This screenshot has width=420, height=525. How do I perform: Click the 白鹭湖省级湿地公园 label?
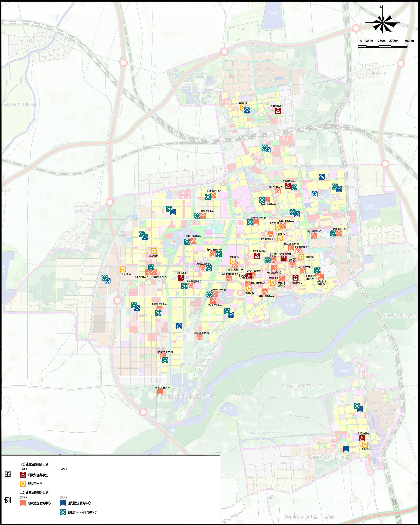322,198
